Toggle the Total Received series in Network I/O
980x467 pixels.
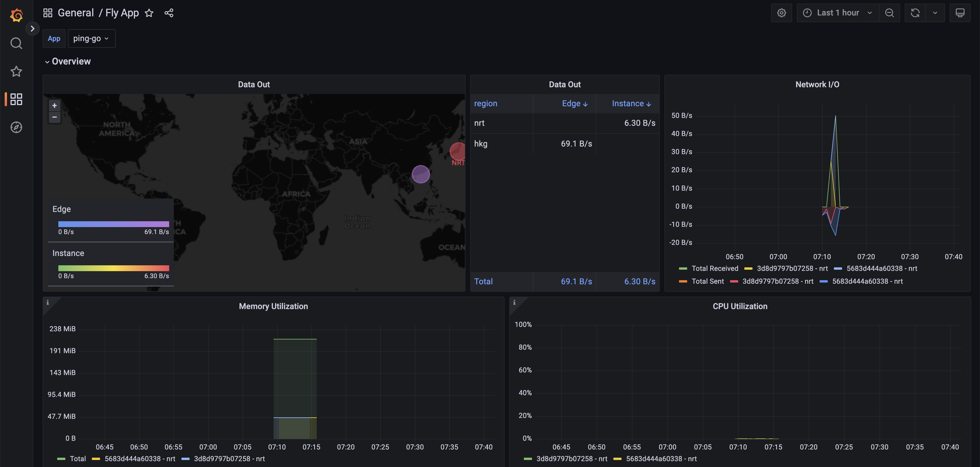[715, 269]
